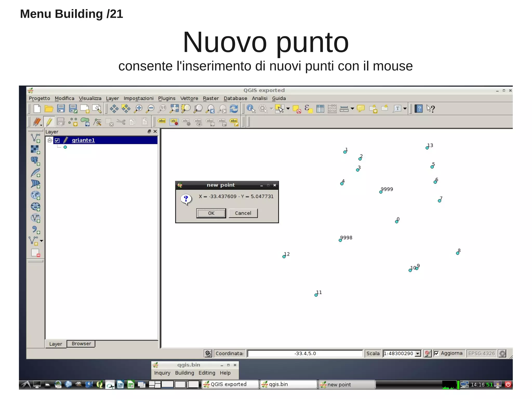
Task: Select the Zoom In tool
Action: coord(138,109)
